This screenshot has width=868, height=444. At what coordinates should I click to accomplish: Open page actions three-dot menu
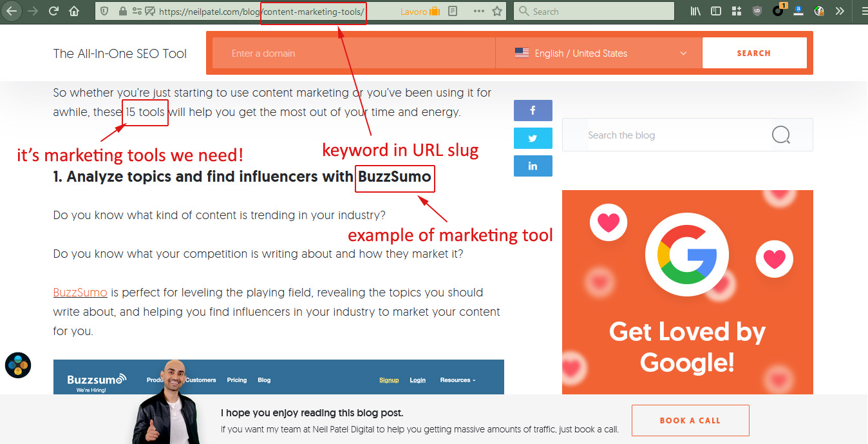pyautogui.click(x=479, y=11)
